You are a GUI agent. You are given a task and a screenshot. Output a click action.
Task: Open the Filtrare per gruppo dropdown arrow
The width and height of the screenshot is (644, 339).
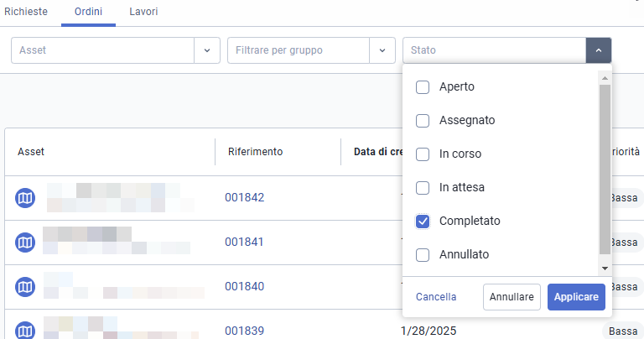382,50
